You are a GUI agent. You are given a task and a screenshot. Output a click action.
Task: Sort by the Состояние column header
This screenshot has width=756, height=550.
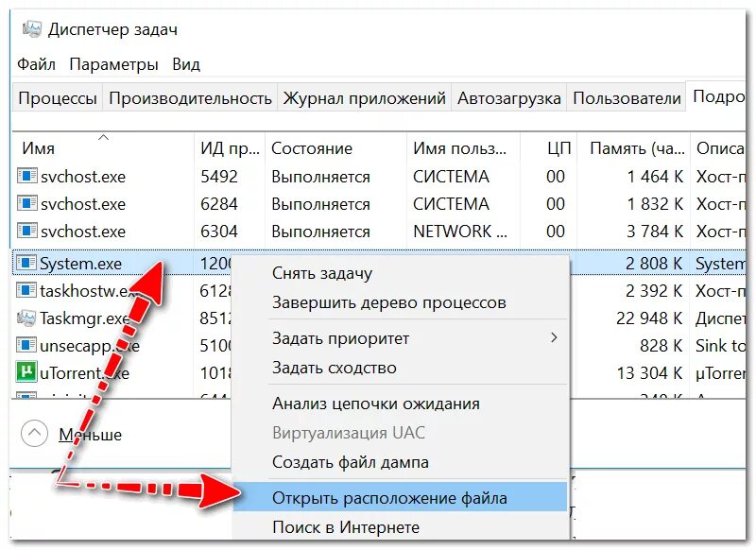click(x=335, y=147)
